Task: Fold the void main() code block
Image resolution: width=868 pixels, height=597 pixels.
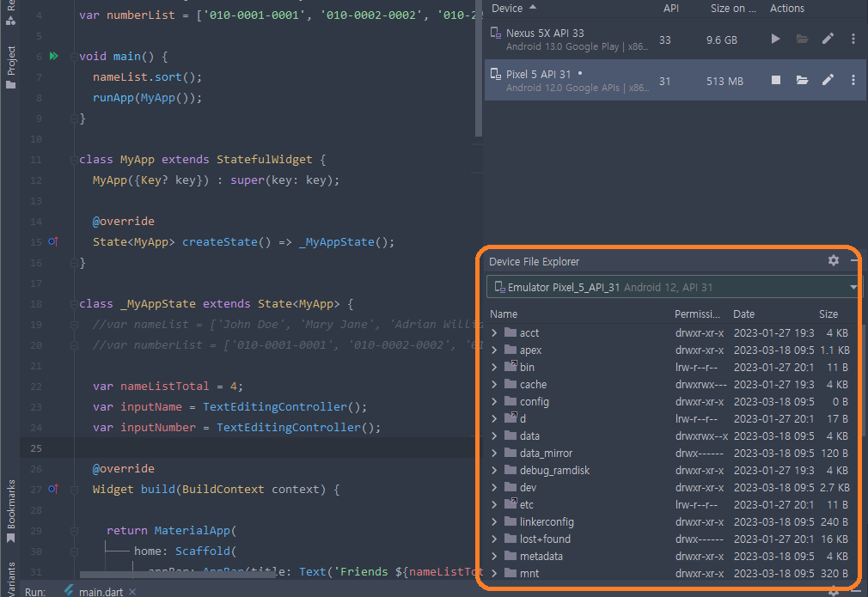Action: pos(73,57)
